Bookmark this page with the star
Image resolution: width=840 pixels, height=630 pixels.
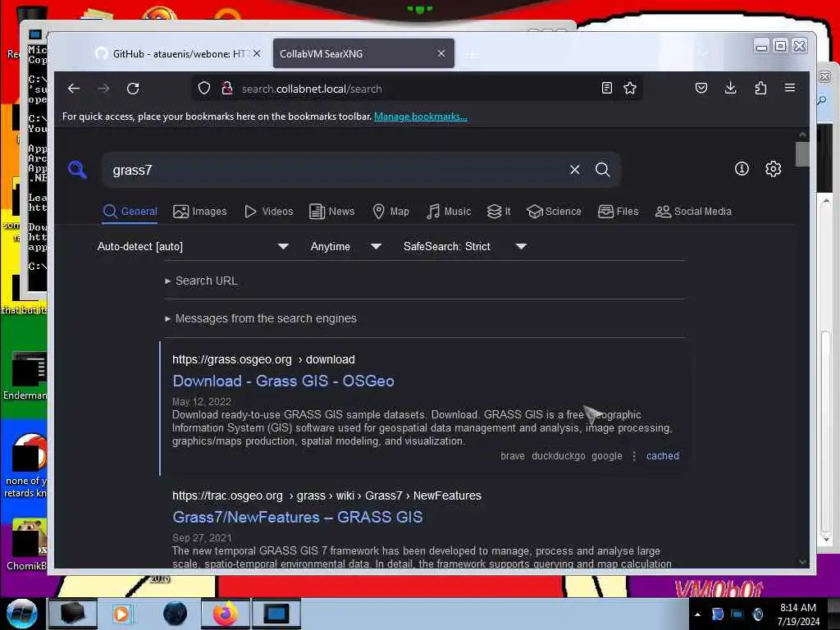(x=630, y=89)
